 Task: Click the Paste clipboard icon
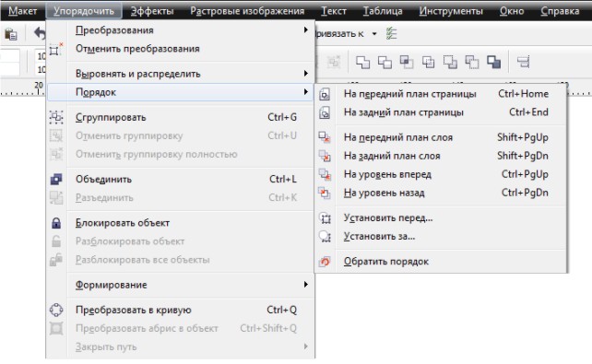click(11, 34)
